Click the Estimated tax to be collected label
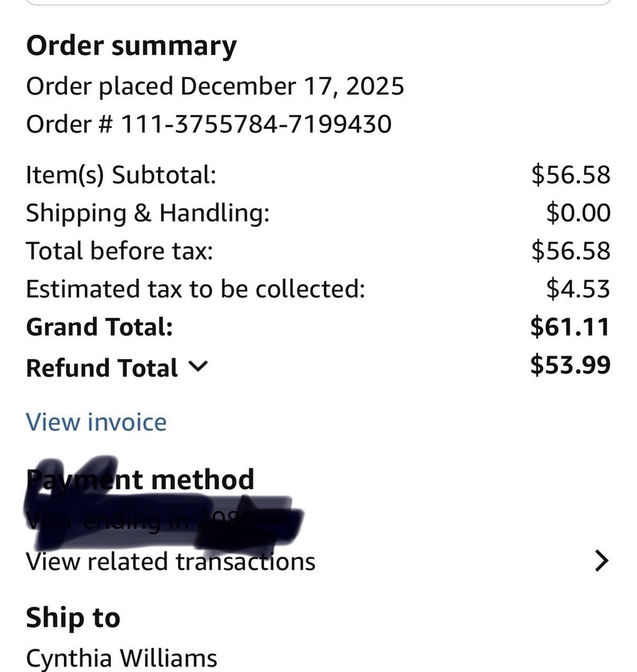 [195, 289]
